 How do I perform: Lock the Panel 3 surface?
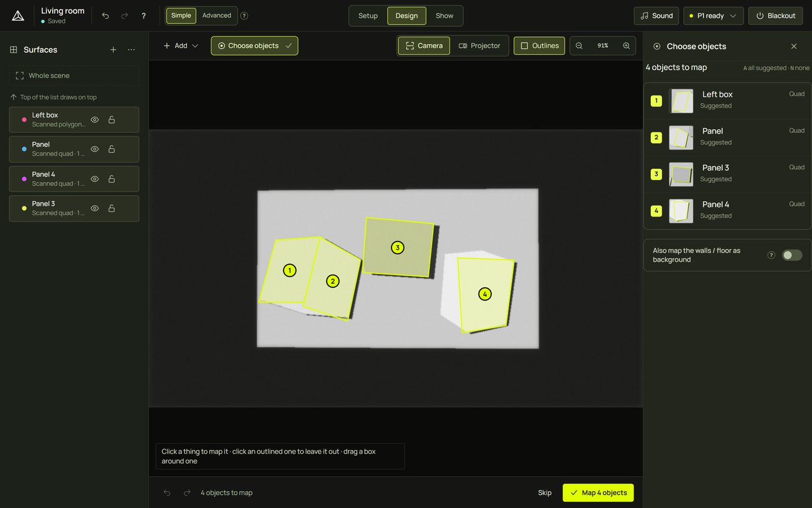111,208
